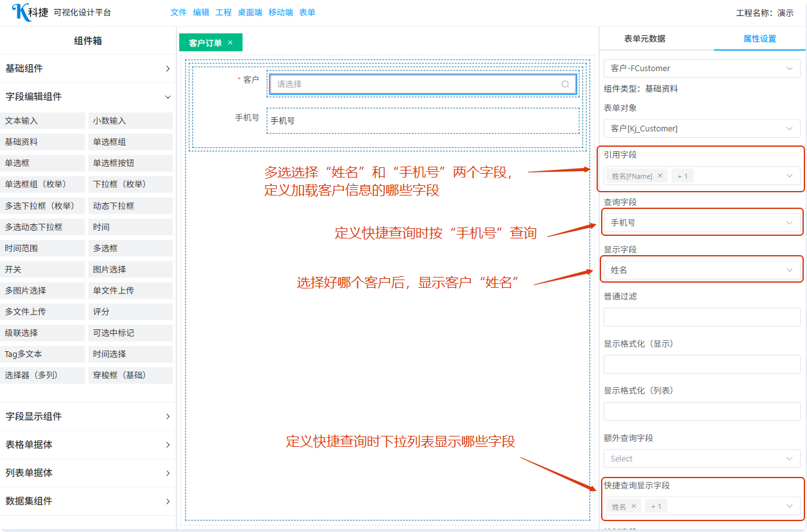807x532 pixels.
Task: Click the 普通过滤 input field
Action: pos(702,317)
